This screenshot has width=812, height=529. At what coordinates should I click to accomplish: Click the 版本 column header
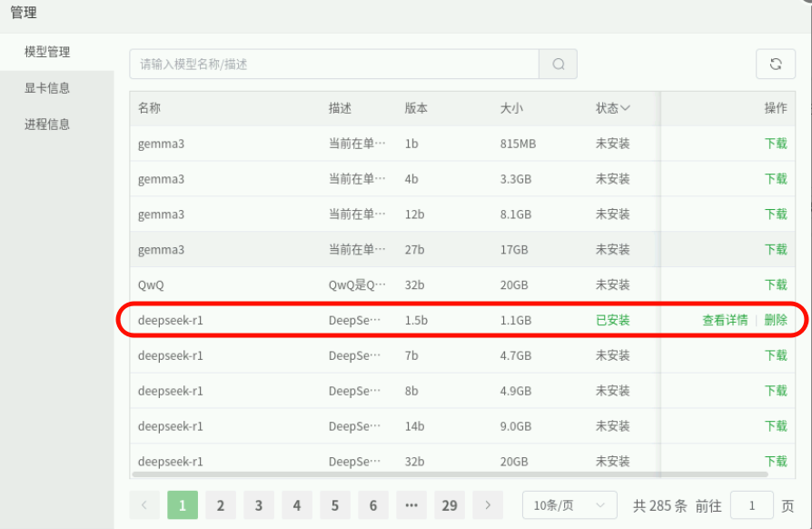416,108
